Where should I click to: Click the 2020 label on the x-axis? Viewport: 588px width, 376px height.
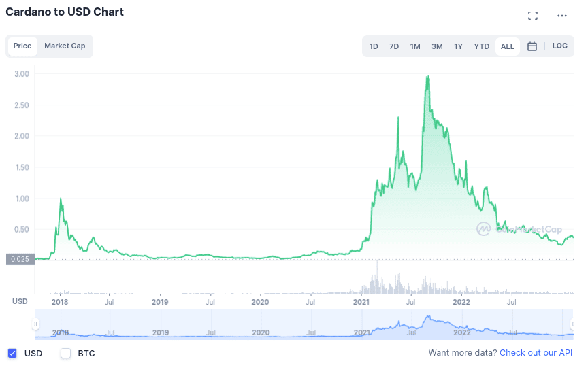[260, 302]
